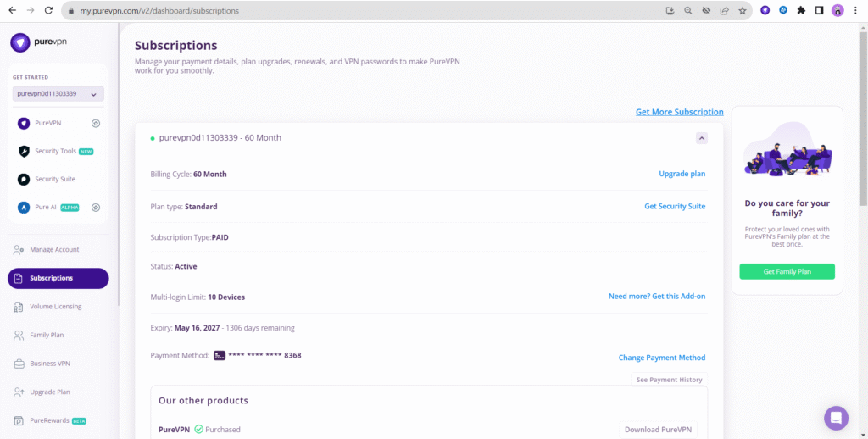Screen dimensions: 868x439
Task: Open Manage Account in sidebar
Action: (53, 250)
